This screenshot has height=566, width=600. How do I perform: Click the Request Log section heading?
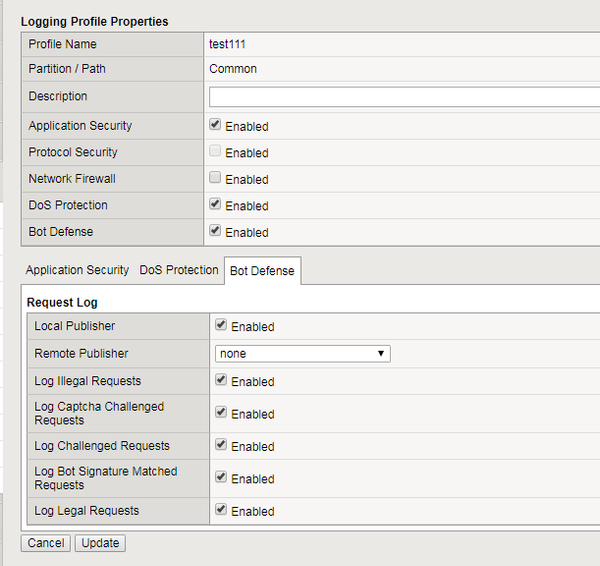[62, 302]
